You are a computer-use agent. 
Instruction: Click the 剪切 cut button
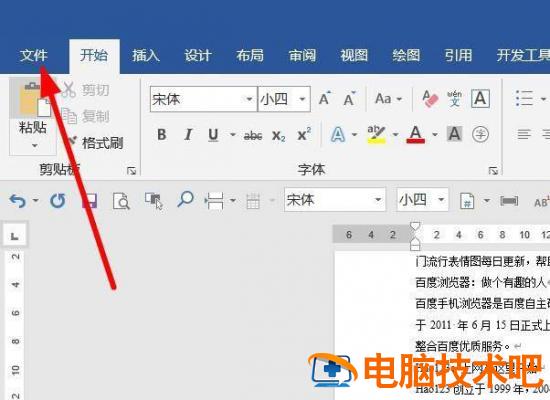(x=85, y=90)
